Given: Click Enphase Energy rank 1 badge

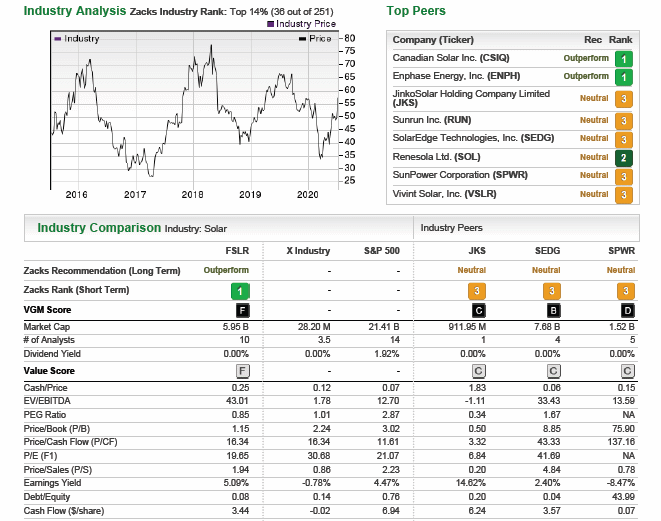Looking at the screenshot, I should click(x=623, y=77).
